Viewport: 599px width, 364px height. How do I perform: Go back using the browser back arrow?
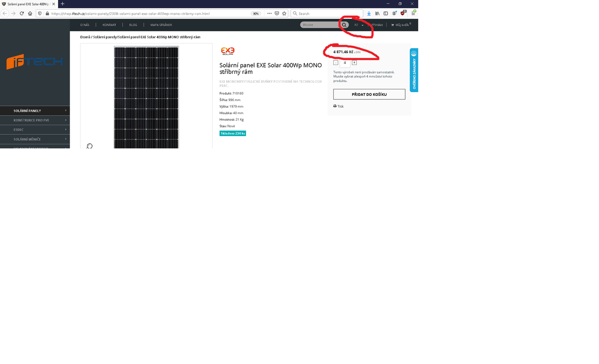tap(5, 14)
